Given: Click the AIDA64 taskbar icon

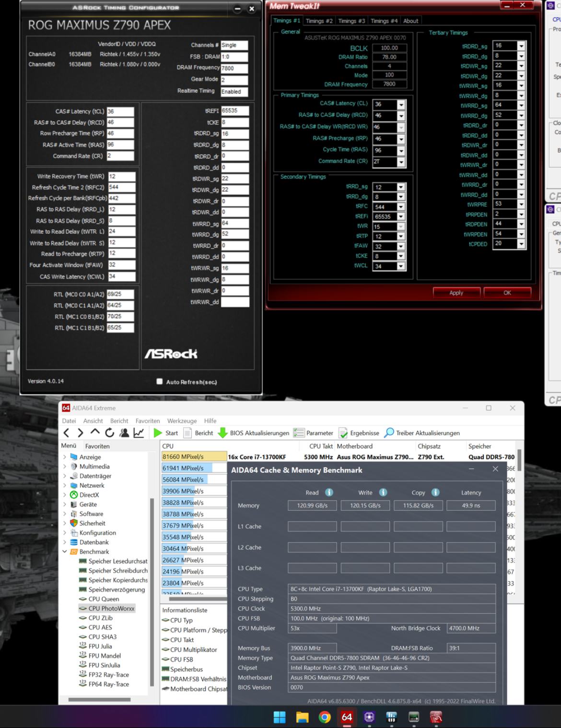Looking at the screenshot, I should click(347, 717).
